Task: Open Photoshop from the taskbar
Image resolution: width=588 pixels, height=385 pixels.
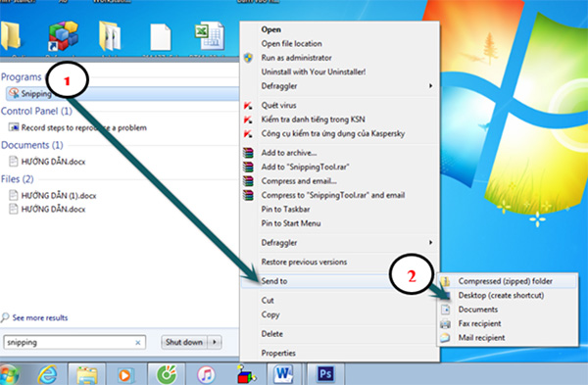Action: 325,374
